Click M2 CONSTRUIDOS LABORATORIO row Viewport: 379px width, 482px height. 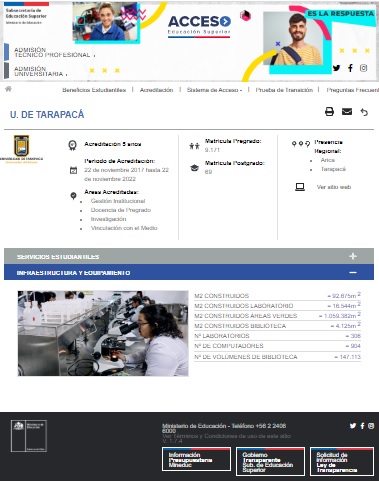[277, 306]
